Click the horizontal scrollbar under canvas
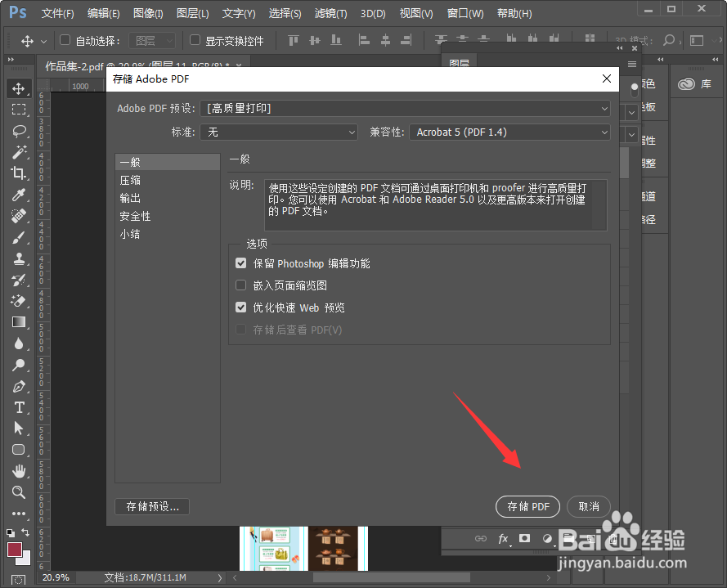727x588 pixels. pyautogui.click(x=392, y=578)
